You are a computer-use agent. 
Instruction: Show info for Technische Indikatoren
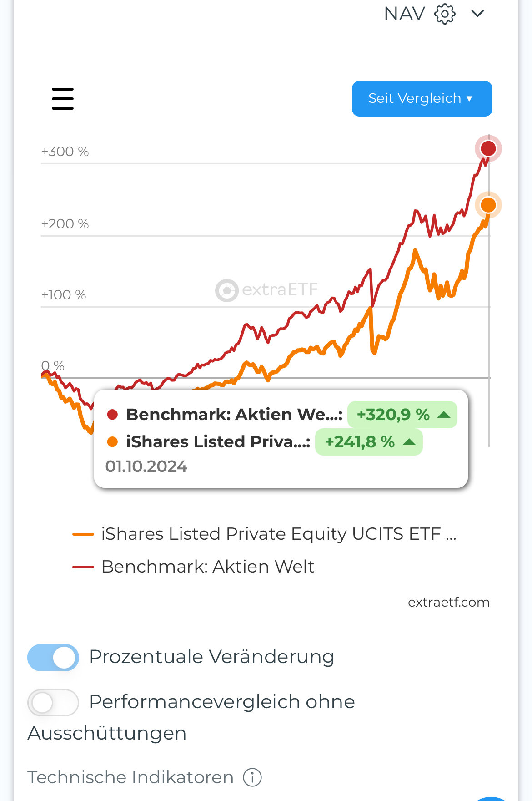pos(252,777)
